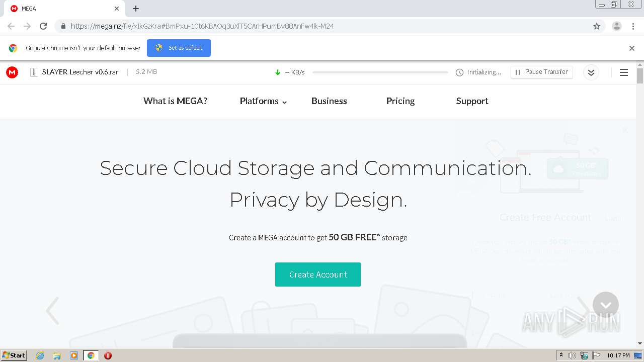Reload the current page
The height and width of the screenshot is (362, 644).
[x=43, y=26]
